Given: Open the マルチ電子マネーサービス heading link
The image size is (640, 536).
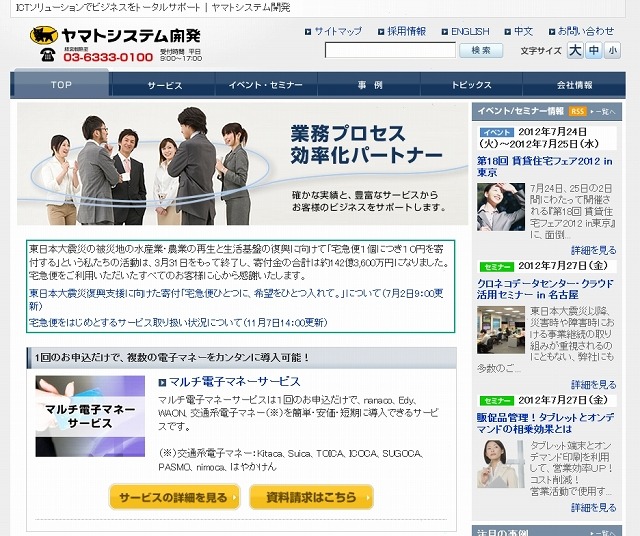Looking at the screenshot, I should [235, 382].
